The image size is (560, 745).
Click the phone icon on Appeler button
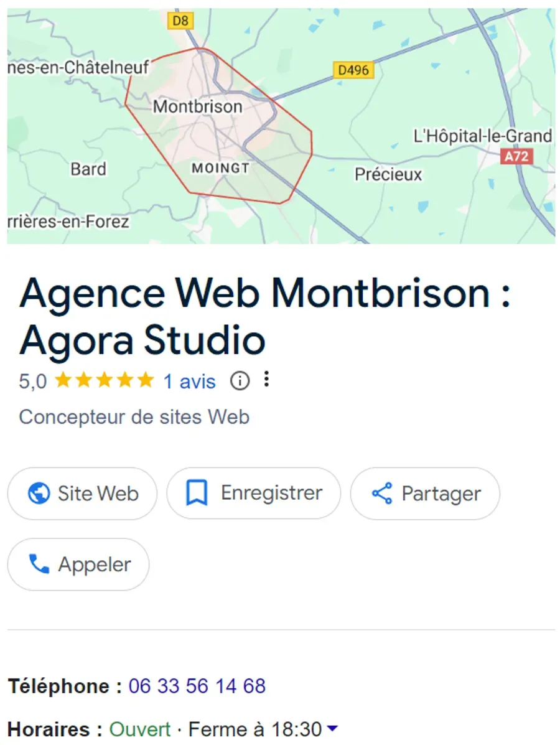pos(39,564)
